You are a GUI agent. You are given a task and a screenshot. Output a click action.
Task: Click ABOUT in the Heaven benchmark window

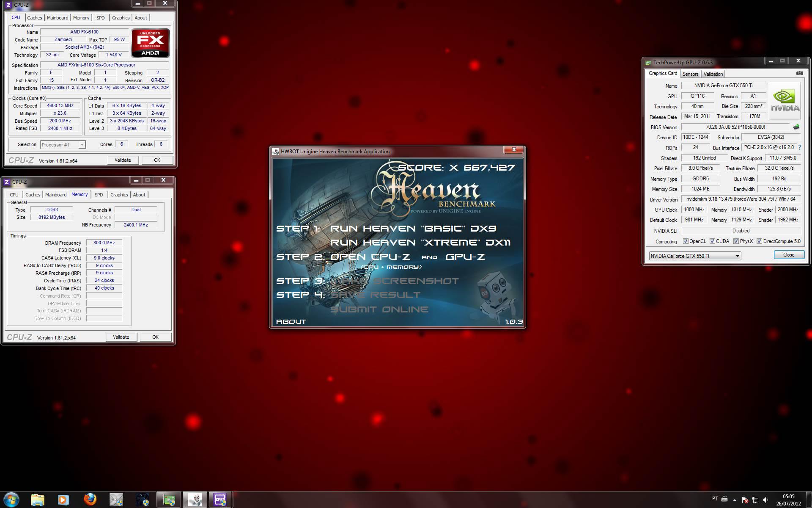tap(291, 322)
